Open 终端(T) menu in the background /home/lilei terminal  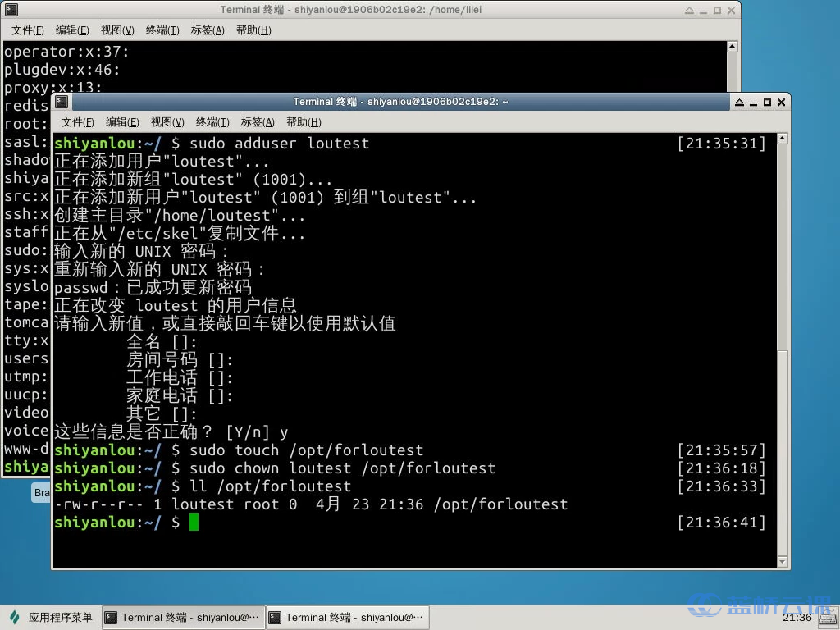(x=162, y=30)
